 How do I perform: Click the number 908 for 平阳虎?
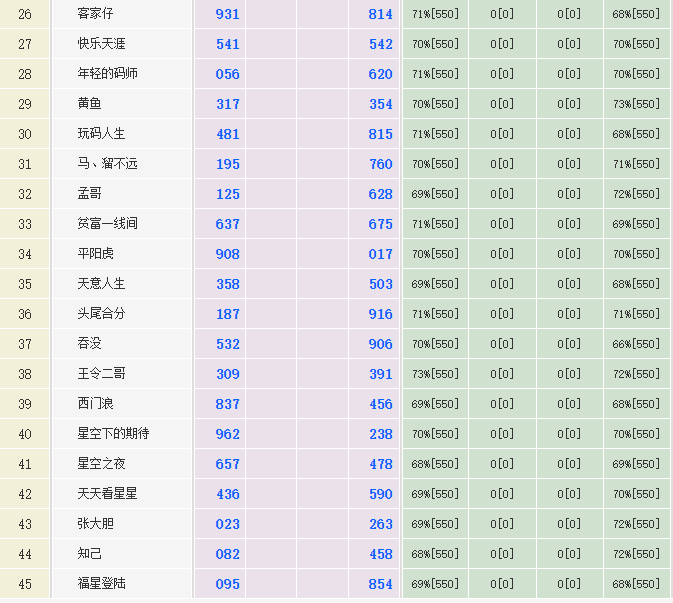tap(228, 254)
